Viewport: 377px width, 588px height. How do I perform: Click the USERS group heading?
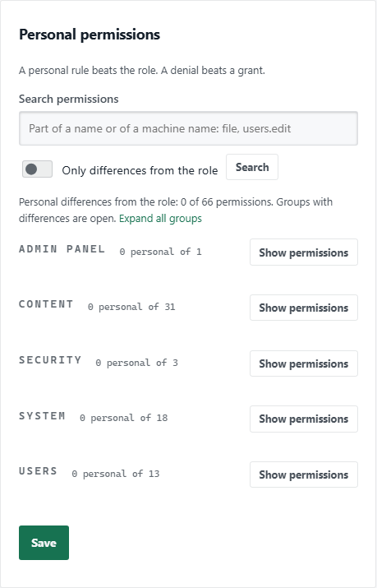38,471
